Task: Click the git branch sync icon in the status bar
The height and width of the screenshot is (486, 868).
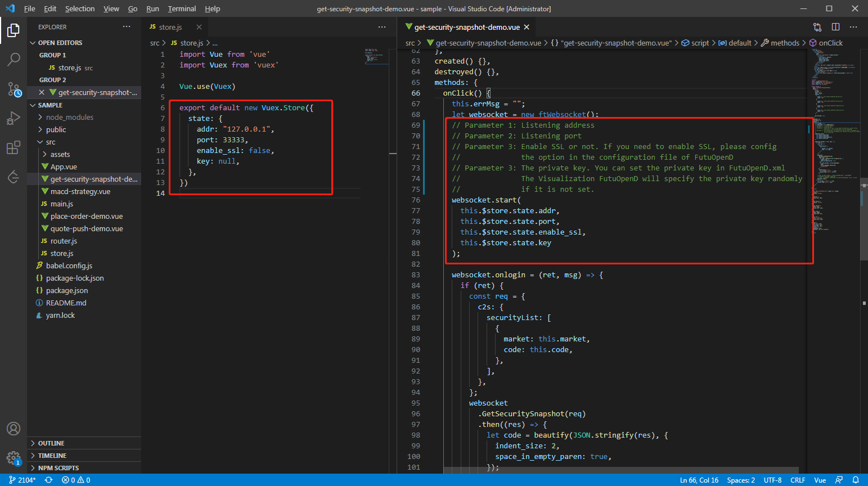Action: pos(48,480)
